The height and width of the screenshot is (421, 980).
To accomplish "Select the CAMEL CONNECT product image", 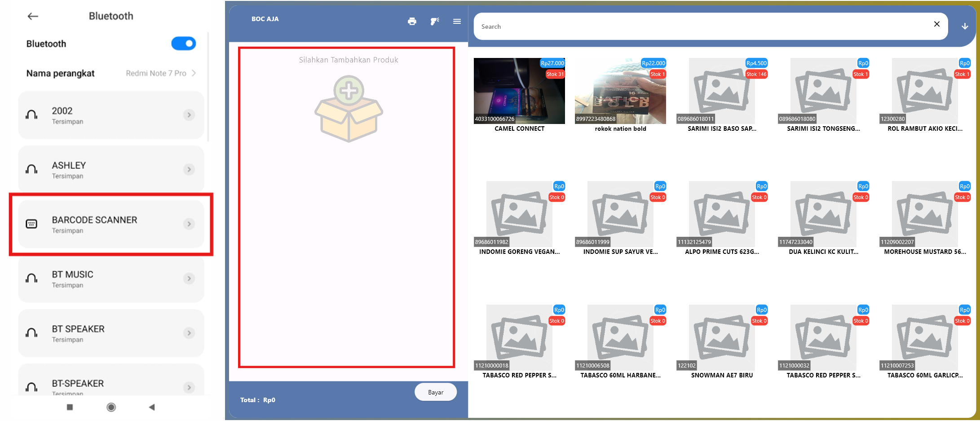I will (x=519, y=91).
